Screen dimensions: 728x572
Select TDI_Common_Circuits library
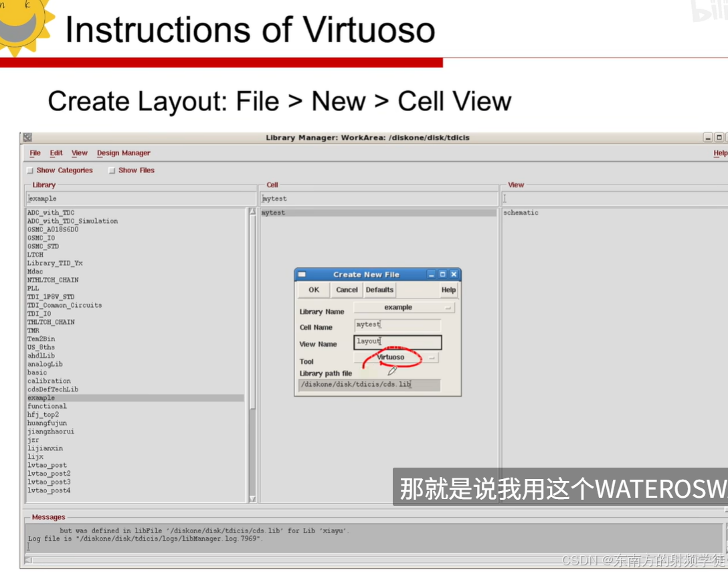pyautogui.click(x=64, y=305)
